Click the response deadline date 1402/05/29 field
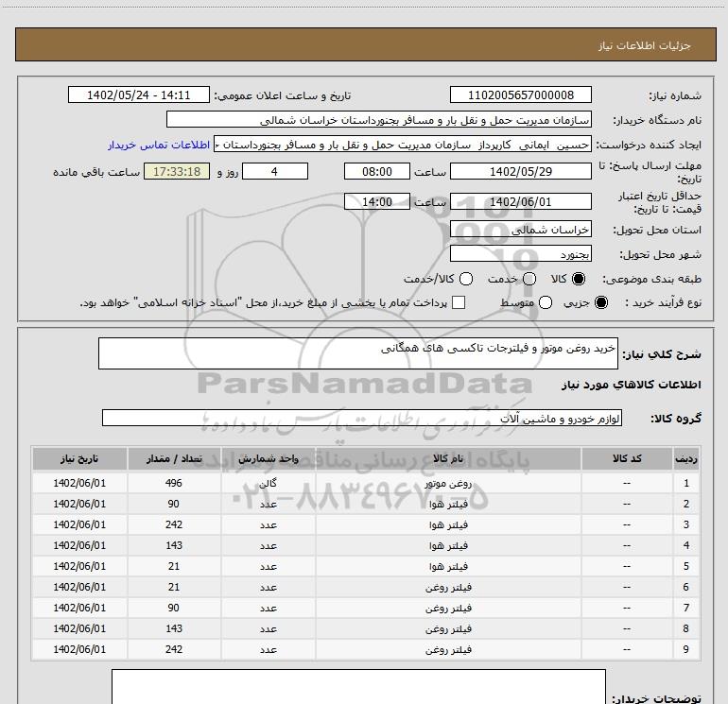The width and height of the screenshot is (728, 704). pyautogui.click(x=520, y=171)
